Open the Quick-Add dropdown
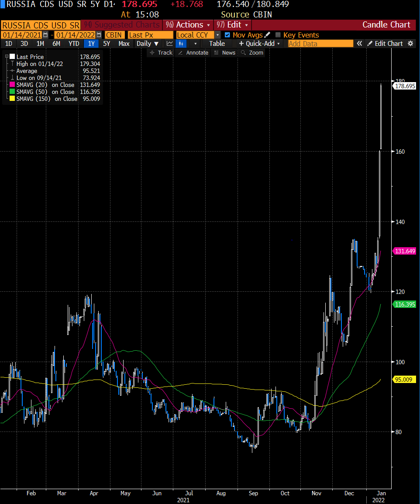This screenshot has width=420, height=504. (259, 43)
